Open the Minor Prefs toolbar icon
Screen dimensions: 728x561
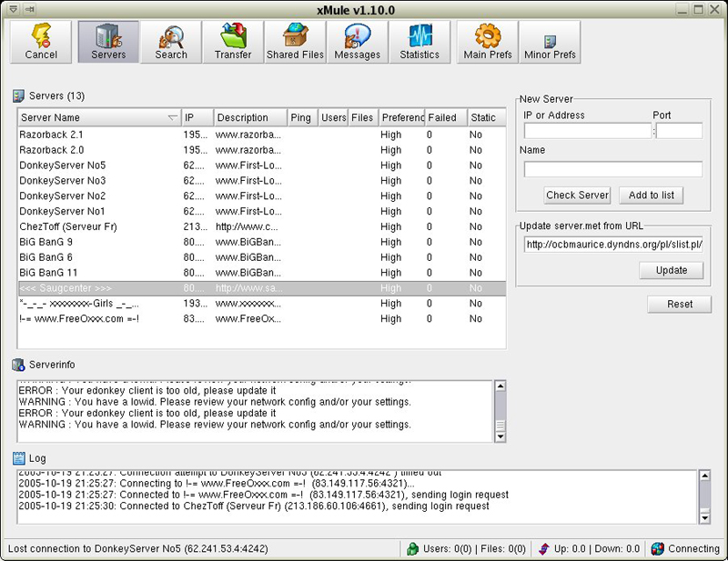pos(550,42)
